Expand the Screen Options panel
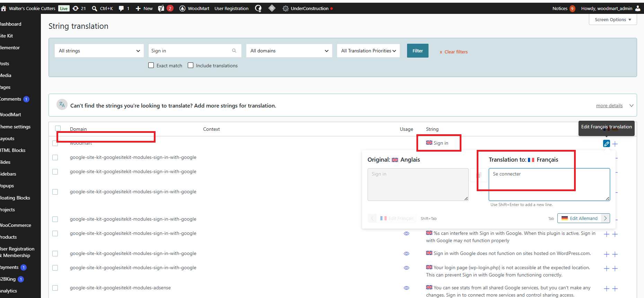The height and width of the screenshot is (298, 644). pyautogui.click(x=613, y=20)
